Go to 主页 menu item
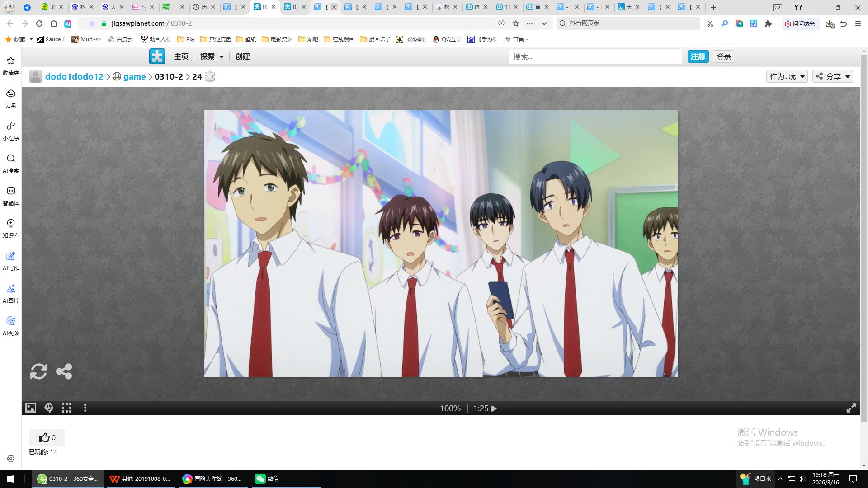 181,56
